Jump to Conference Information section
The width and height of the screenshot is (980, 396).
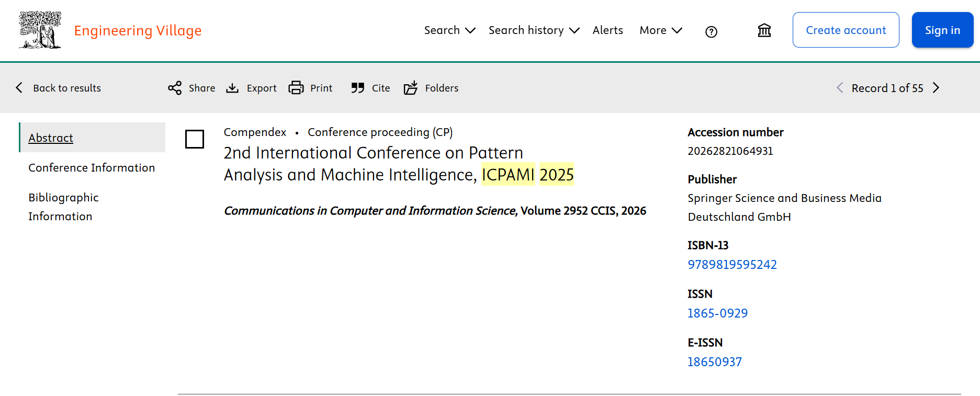92,167
